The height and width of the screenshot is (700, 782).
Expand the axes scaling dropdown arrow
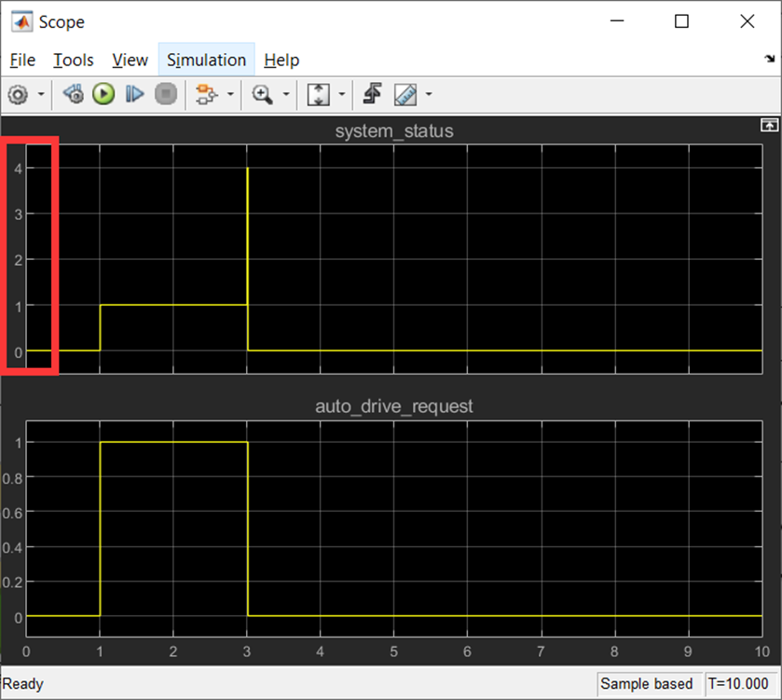(x=342, y=94)
